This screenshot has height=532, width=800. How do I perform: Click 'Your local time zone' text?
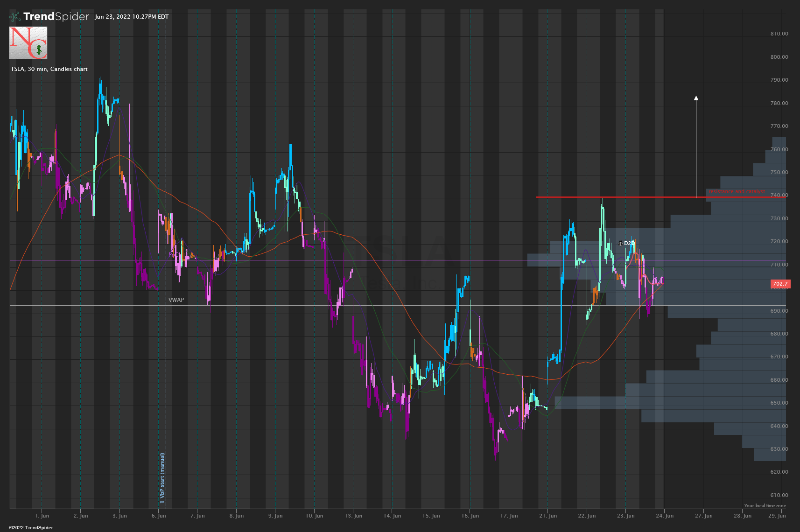coord(765,506)
